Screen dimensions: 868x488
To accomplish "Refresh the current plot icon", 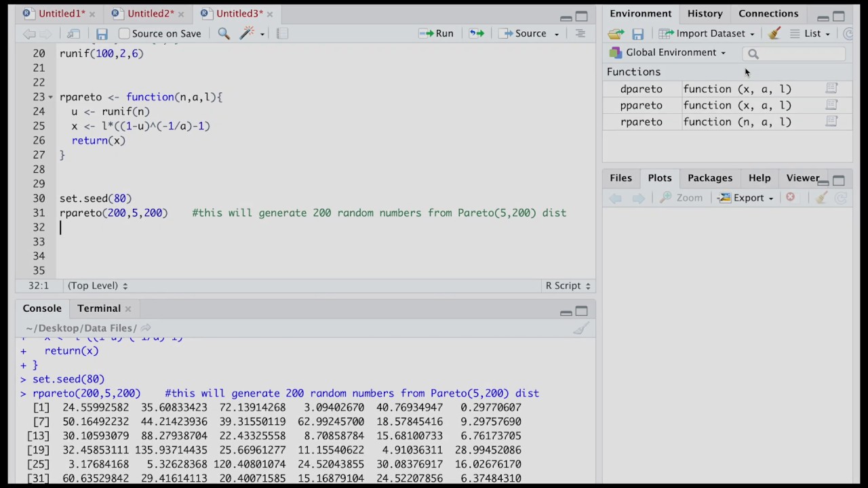I will [x=841, y=198].
